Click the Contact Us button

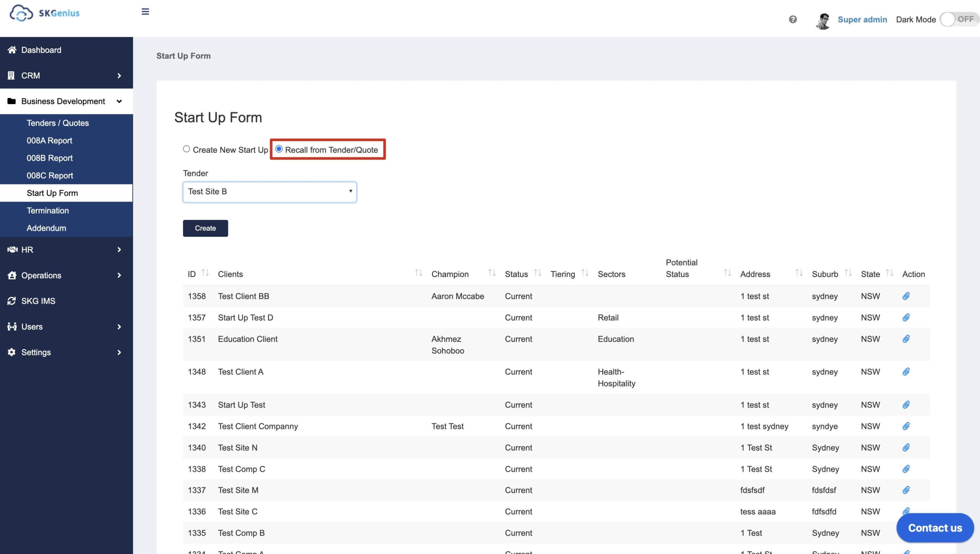tap(935, 527)
